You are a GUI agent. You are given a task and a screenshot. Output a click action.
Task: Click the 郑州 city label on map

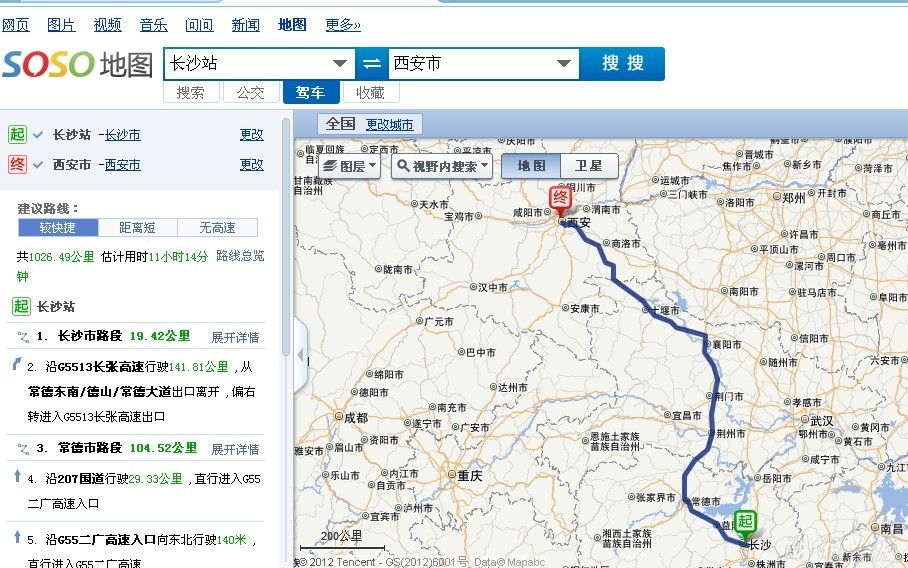794,197
